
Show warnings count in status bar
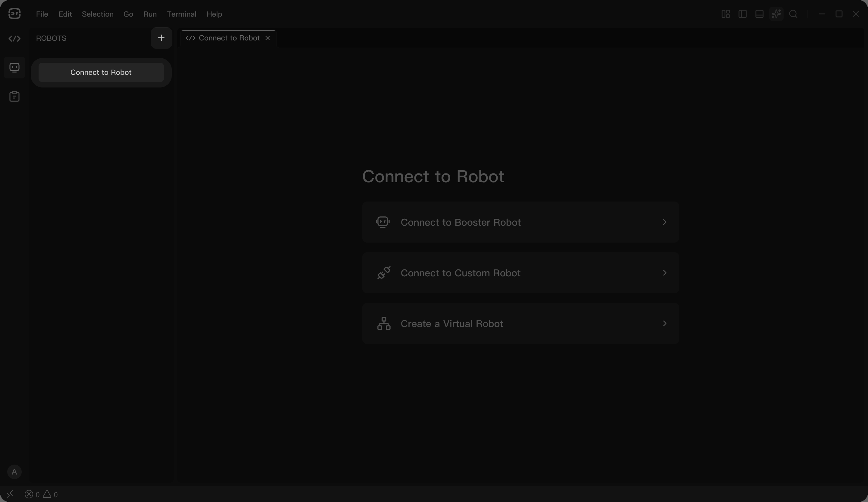coord(50,494)
